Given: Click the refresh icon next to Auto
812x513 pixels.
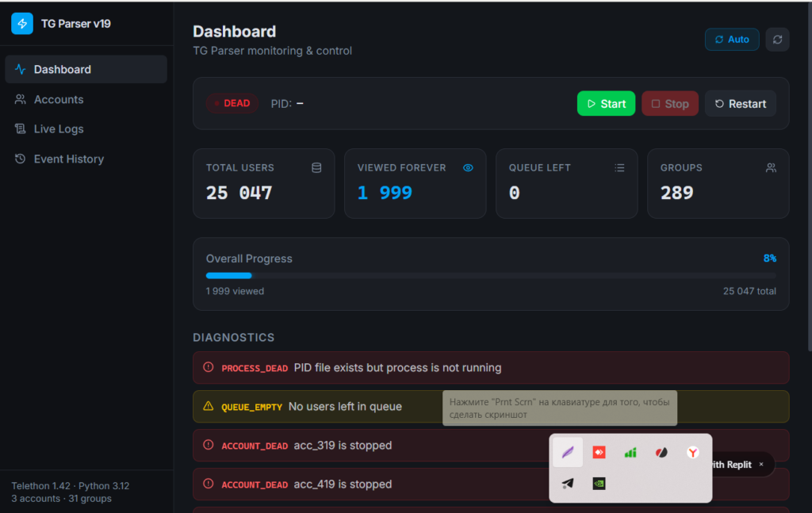Looking at the screenshot, I should pos(777,40).
